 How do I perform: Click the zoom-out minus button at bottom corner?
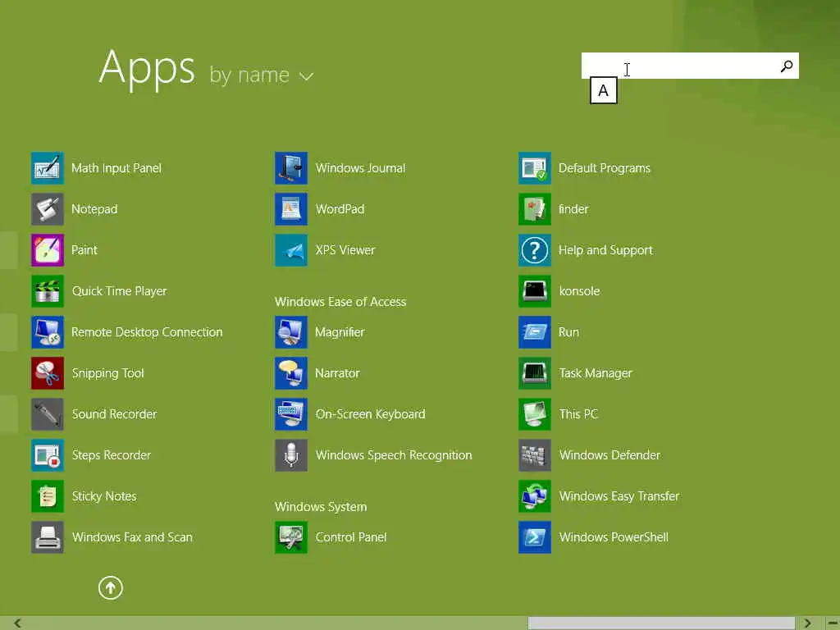833,623
